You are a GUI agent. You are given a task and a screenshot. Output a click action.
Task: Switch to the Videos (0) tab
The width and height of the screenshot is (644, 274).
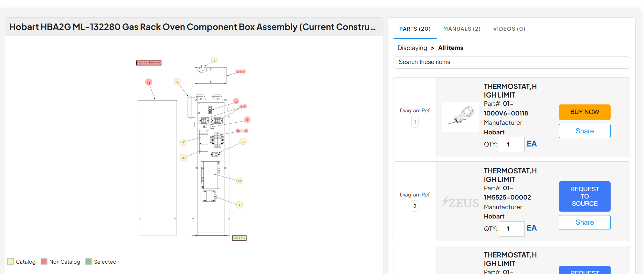click(509, 29)
